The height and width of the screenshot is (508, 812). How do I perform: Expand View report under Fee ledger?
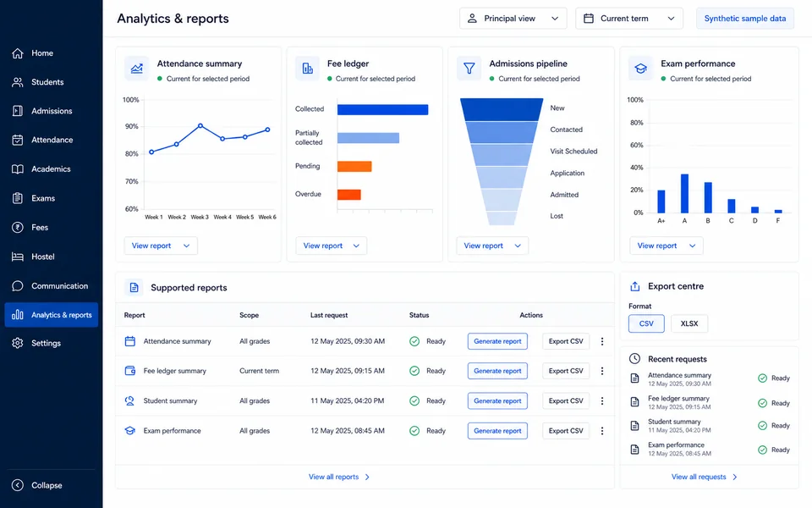(x=331, y=246)
